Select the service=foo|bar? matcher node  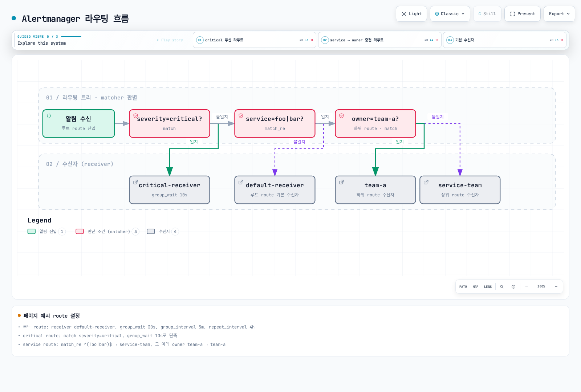(275, 123)
